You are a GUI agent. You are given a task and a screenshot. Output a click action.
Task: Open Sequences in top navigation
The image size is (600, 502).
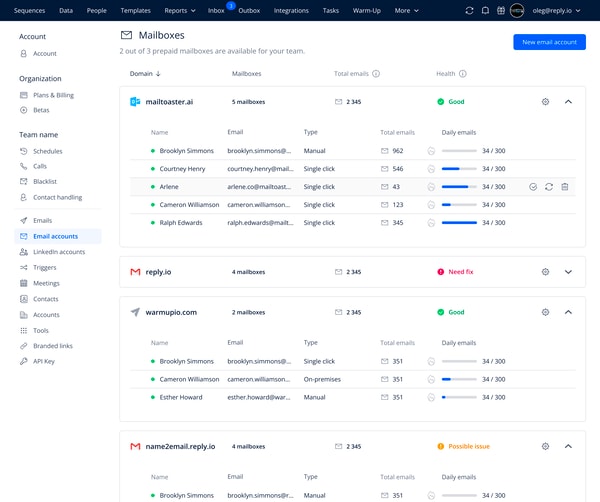coord(29,11)
